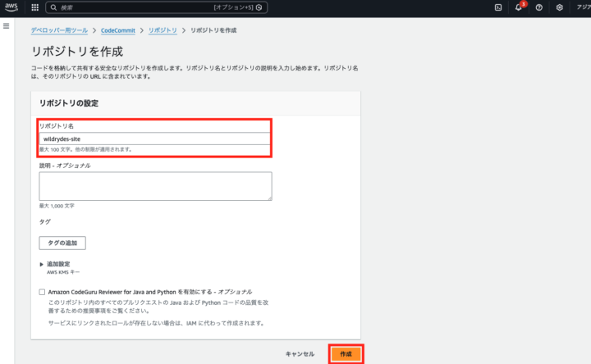Open the help question mark icon
591x364 pixels.
pos(538,7)
